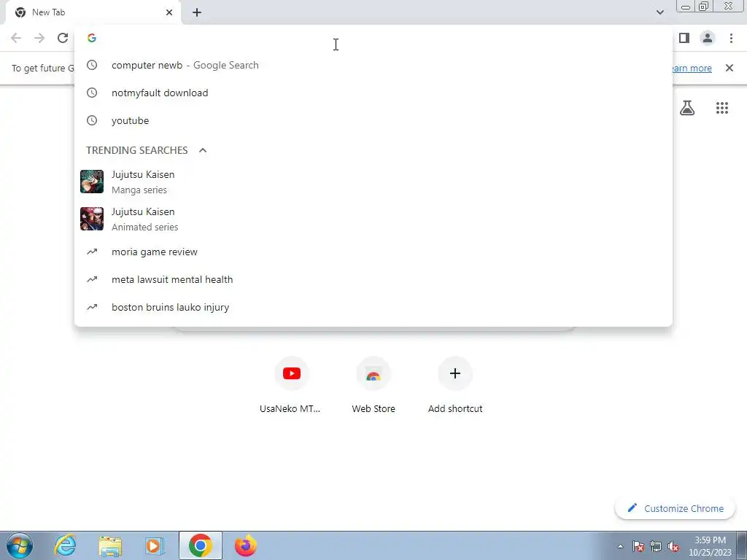Screen dimensions: 747x560
Task: Open the Action Center flag icon
Action: coord(638,546)
